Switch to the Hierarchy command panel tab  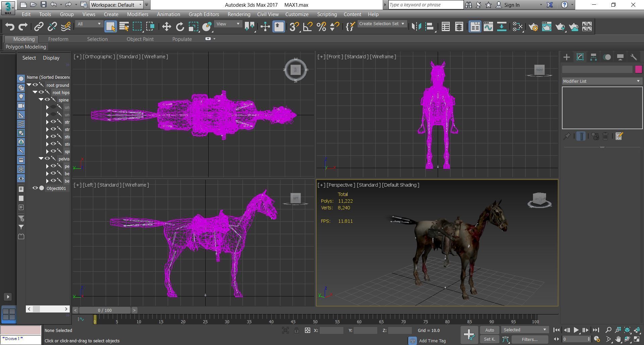[593, 57]
